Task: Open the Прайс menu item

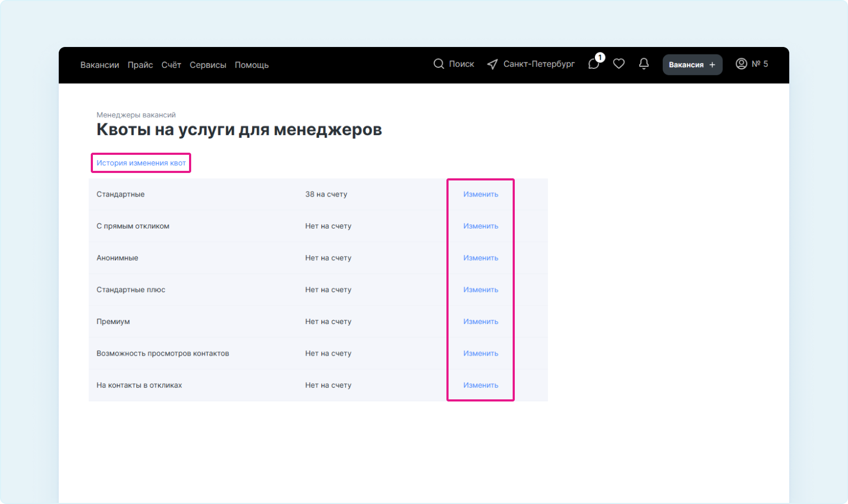Action: tap(140, 65)
